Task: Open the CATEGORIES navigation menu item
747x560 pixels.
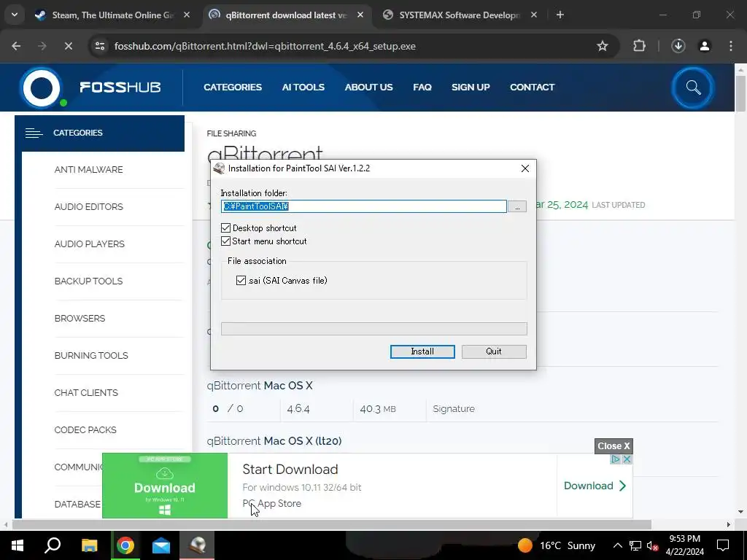Action: (233, 87)
